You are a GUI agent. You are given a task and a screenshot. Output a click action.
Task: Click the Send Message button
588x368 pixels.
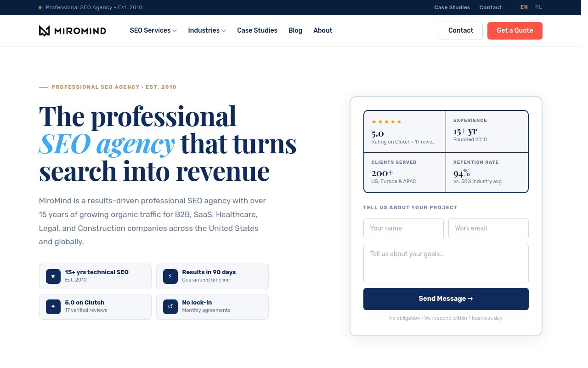(446, 299)
